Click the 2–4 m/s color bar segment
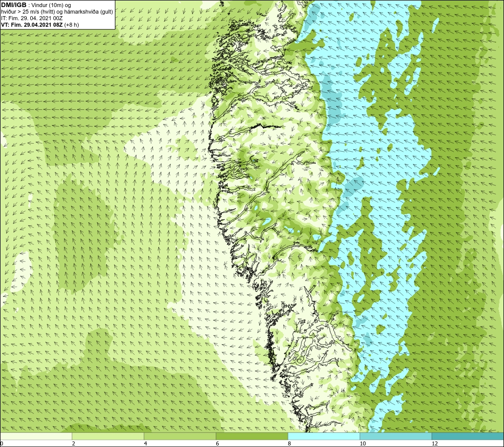Image resolution: width=504 pixels, height=447 pixels. tap(108, 436)
